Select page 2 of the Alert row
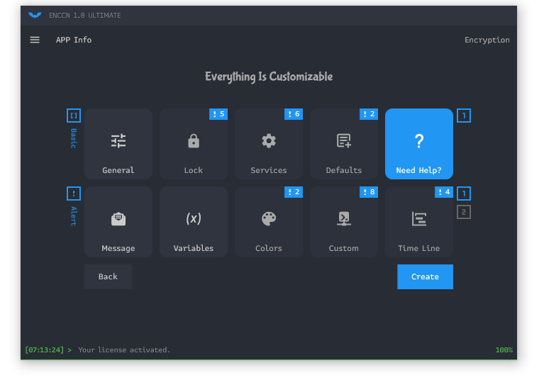Screen dimensions: 544x392 [x=464, y=212]
